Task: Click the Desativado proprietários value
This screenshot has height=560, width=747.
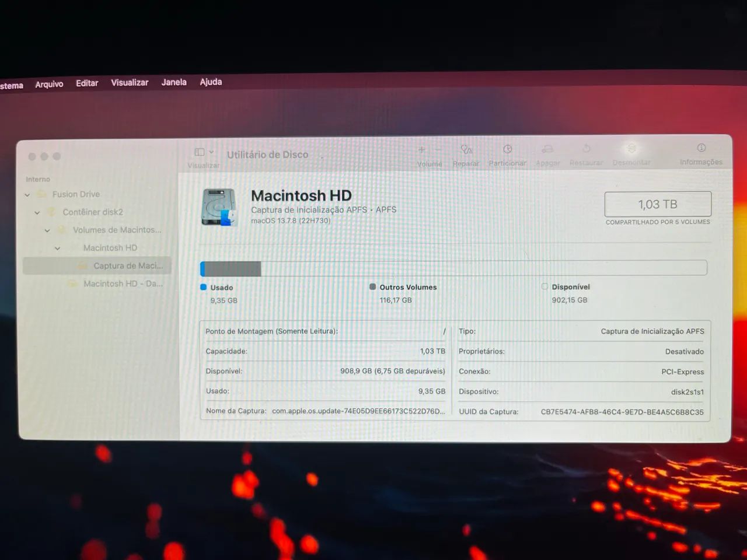Action: point(685,352)
